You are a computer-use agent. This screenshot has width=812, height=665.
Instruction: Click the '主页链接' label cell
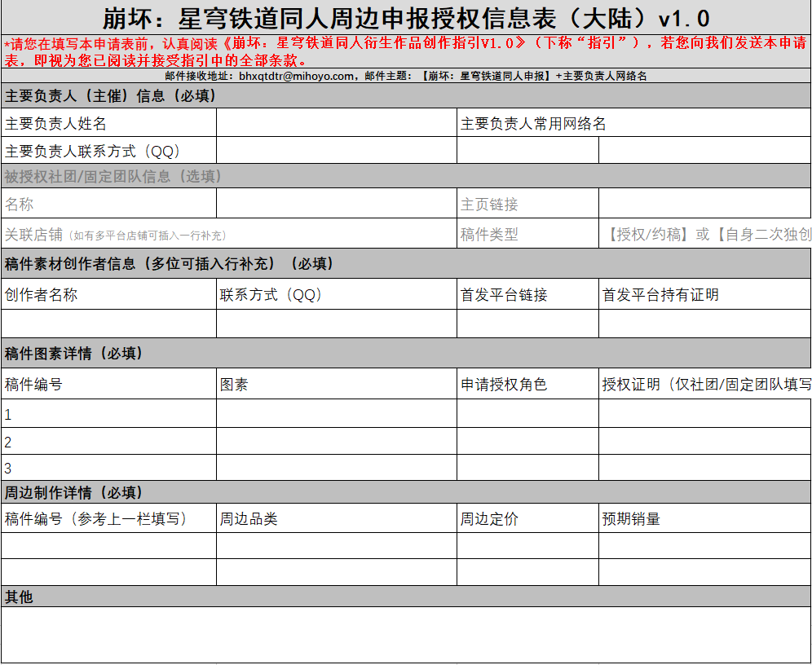click(527, 204)
